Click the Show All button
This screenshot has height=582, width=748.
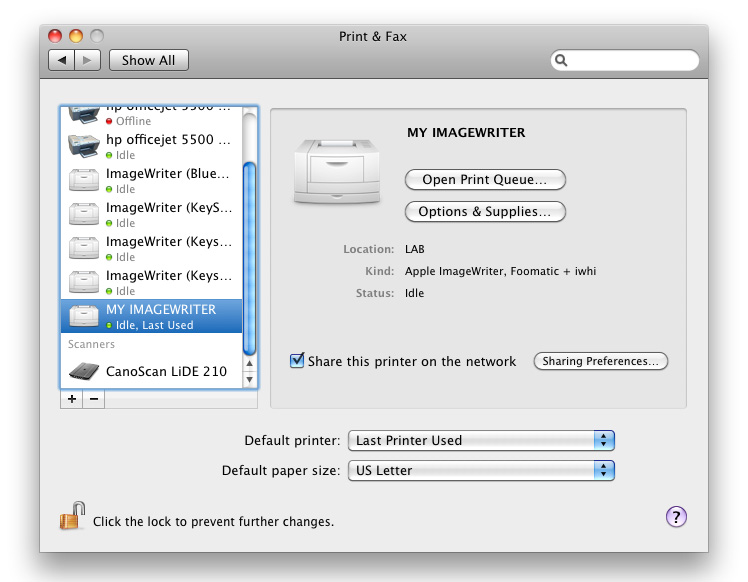[x=148, y=60]
